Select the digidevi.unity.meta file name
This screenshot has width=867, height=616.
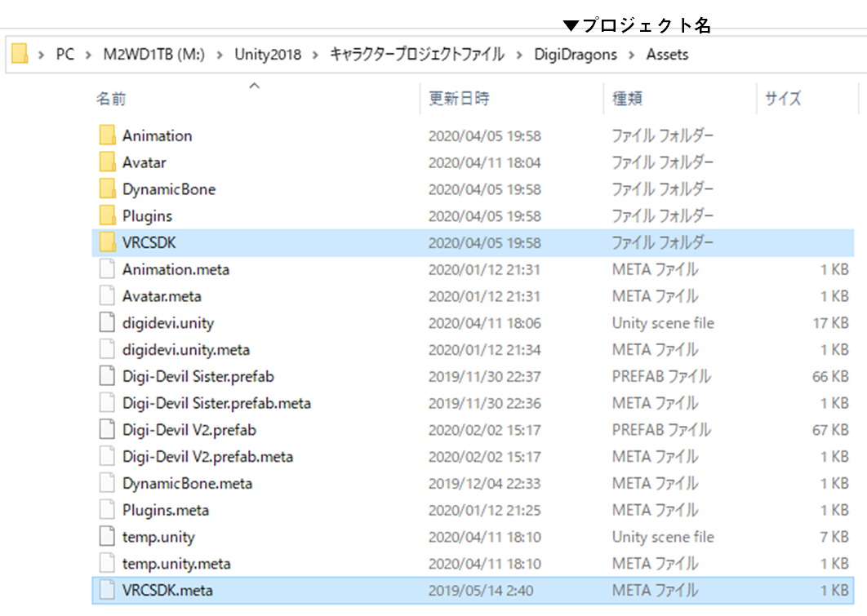(186, 350)
